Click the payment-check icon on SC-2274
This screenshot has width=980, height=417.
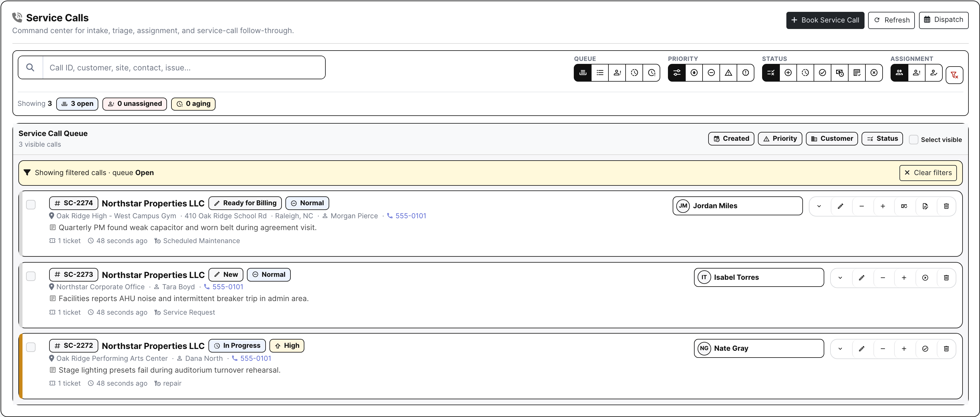tap(904, 206)
